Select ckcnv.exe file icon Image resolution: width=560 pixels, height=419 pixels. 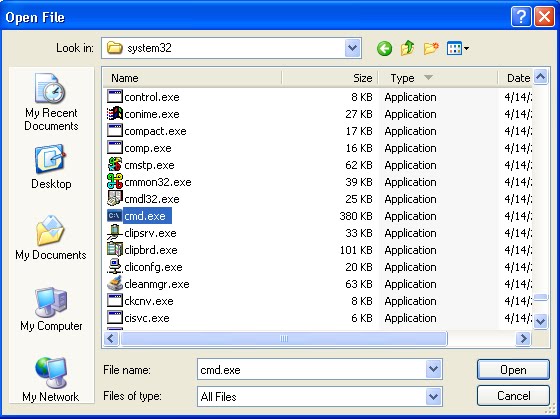click(115, 301)
